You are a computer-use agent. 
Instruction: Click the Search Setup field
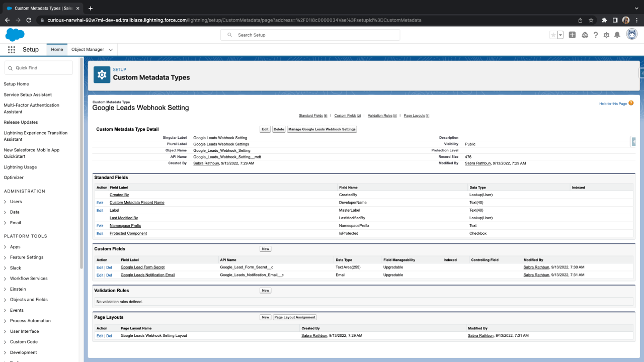pos(310,35)
